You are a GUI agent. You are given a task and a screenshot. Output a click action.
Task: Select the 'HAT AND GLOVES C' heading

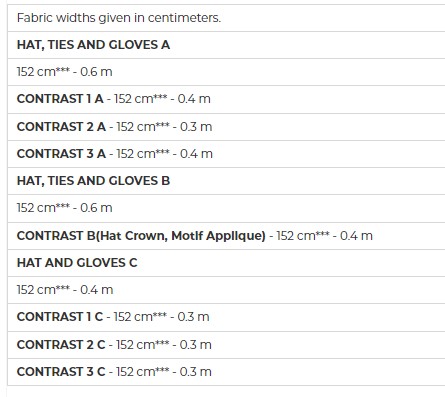(x=77, y=263)
